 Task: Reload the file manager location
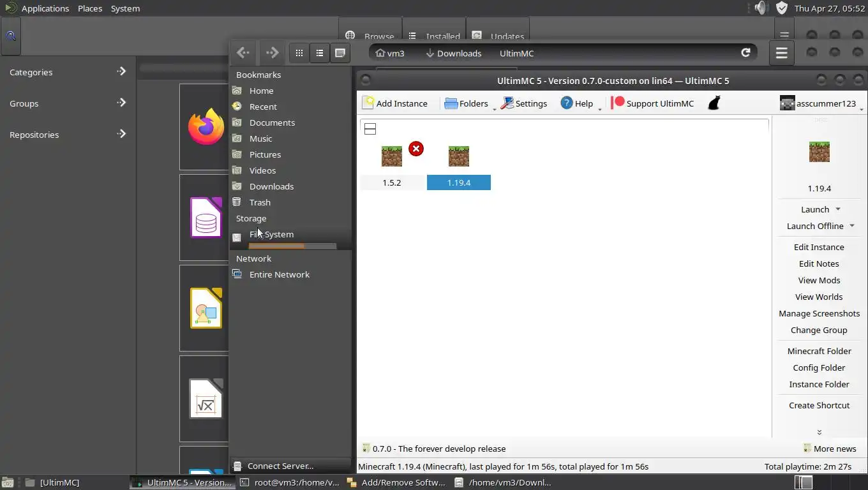pyautogui.click(x=745, y=53)
